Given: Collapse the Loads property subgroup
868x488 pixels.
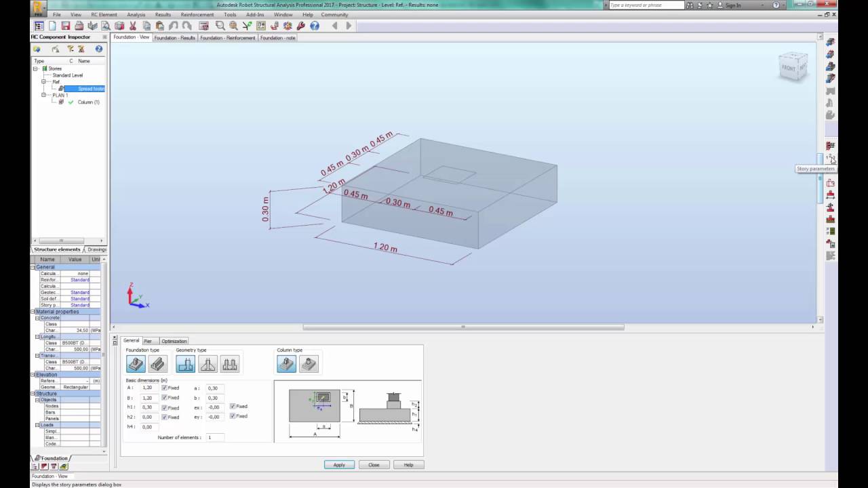Looking at the screenshot, I should pos(37,425).
